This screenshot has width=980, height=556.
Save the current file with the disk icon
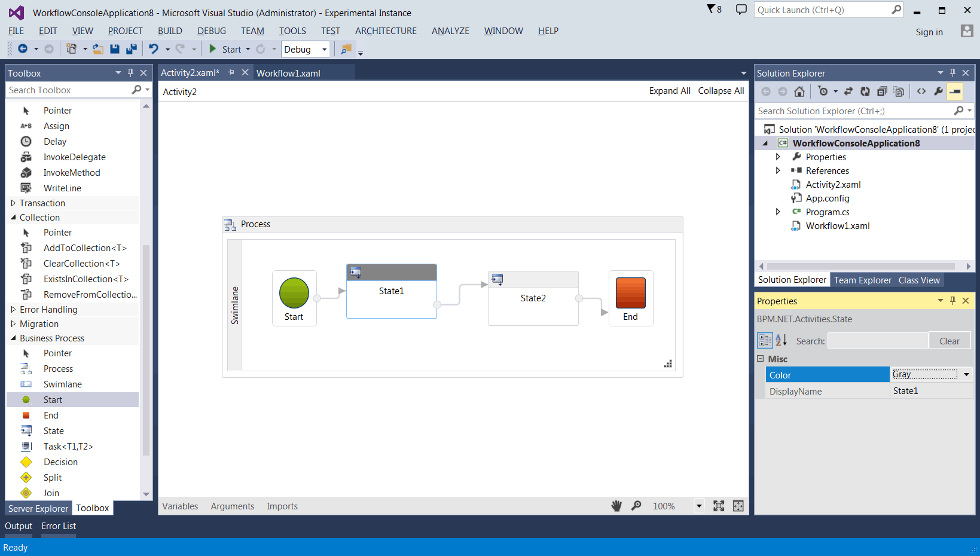click(x=115, y=49)
